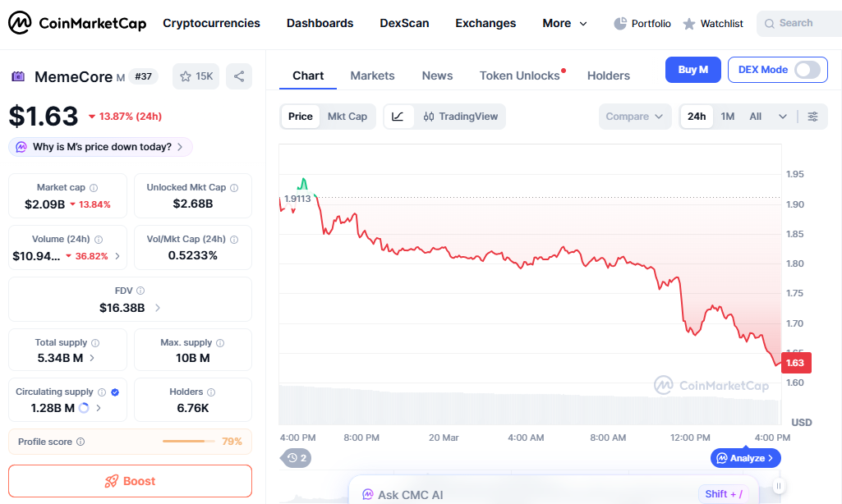Switch to the Markets tab
842x504 pixels.
(x=372, y=75)
